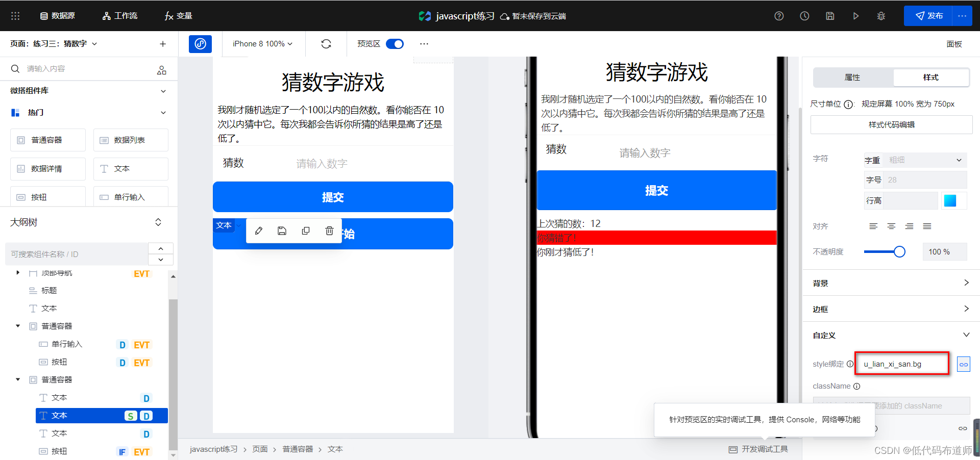Click the opacity percentage field
Image resolution: width=980 pixels, height=460 pixels.
[x=944, y=252]
